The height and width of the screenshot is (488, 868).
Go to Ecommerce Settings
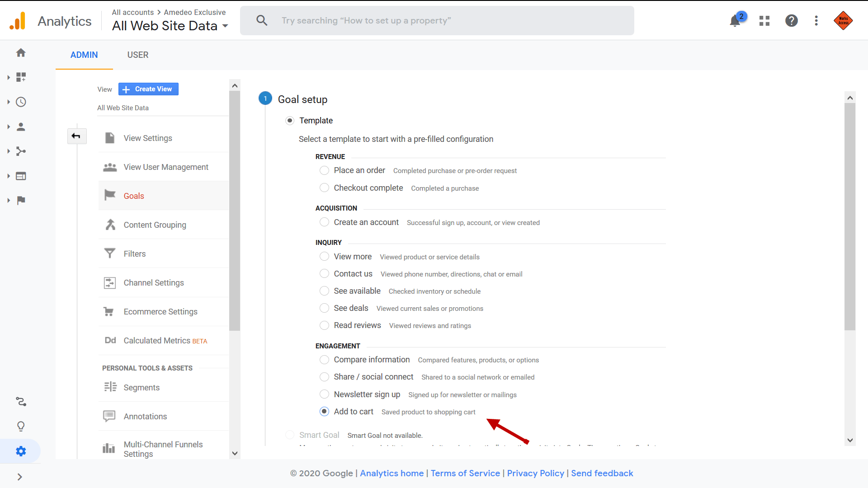click(160, 311)
